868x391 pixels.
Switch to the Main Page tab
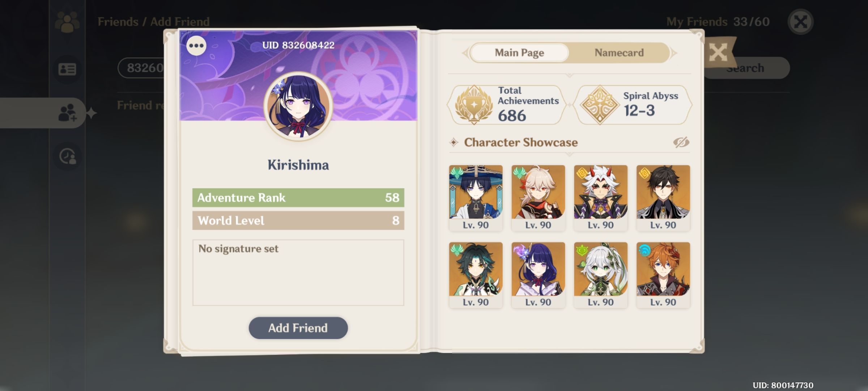pyautogui.click(x=519, y=53)
